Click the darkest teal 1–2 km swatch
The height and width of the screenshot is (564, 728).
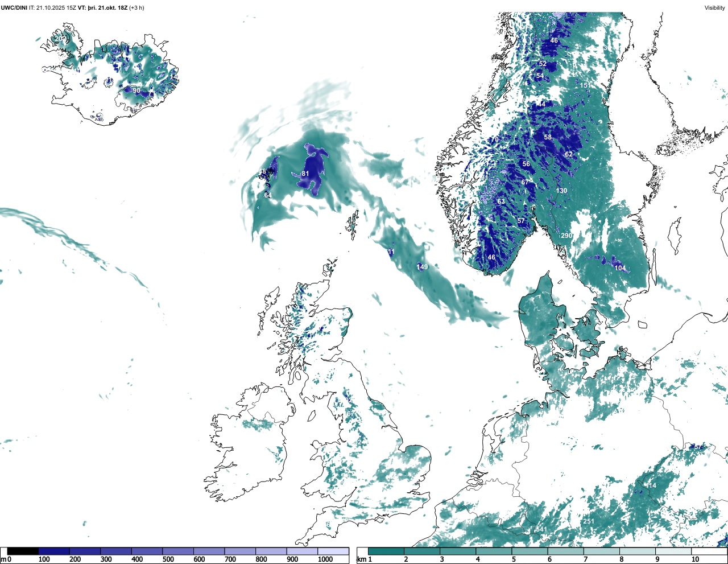(386, 551)
